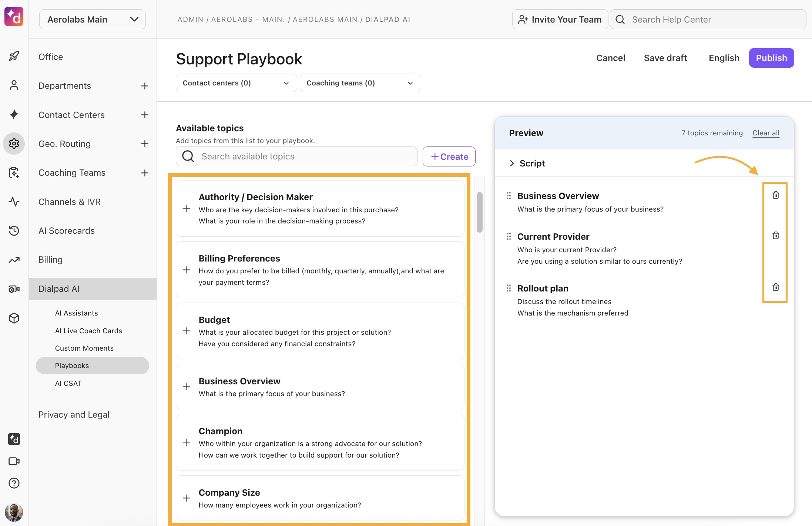
Task: Open Office in the admin menu
Action: (51, 57)
